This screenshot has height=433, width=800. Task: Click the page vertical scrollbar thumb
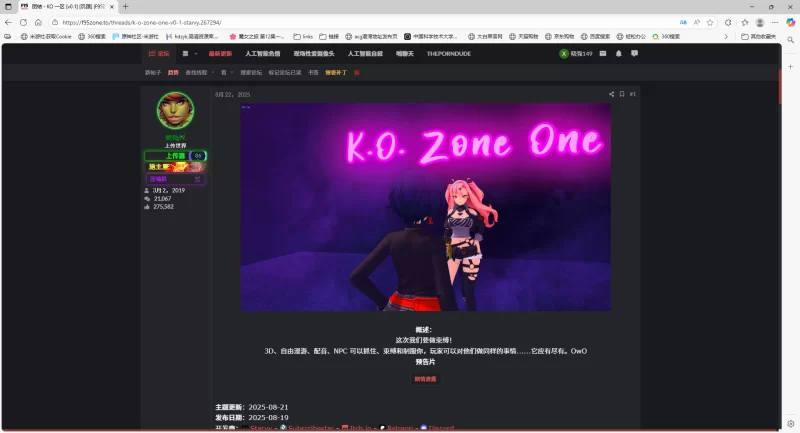pyautogui.click(x=780, y=87)
